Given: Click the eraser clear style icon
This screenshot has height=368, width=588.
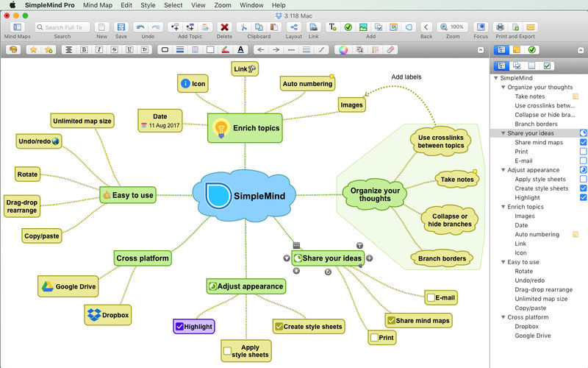Looking at the screenshot, I should (x=390, y=49).
